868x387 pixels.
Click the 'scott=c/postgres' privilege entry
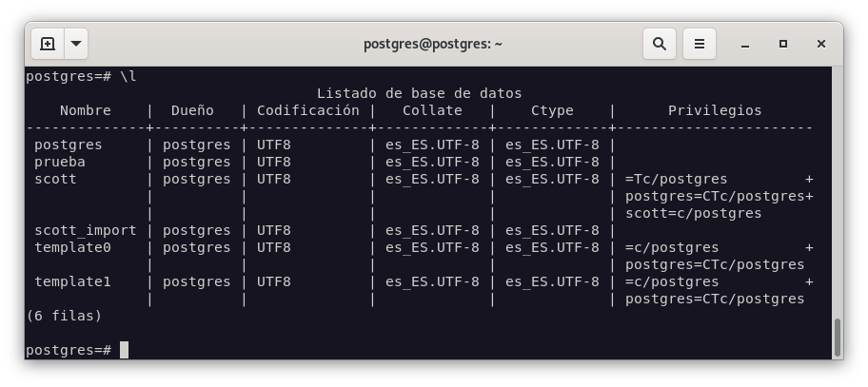(693, 213)
